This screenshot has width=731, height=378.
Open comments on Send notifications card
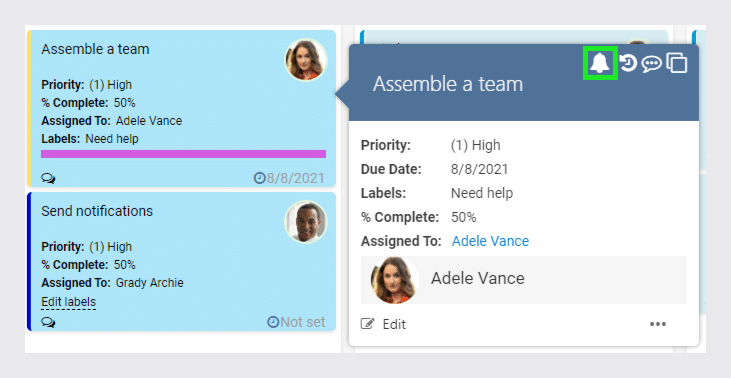48,322
